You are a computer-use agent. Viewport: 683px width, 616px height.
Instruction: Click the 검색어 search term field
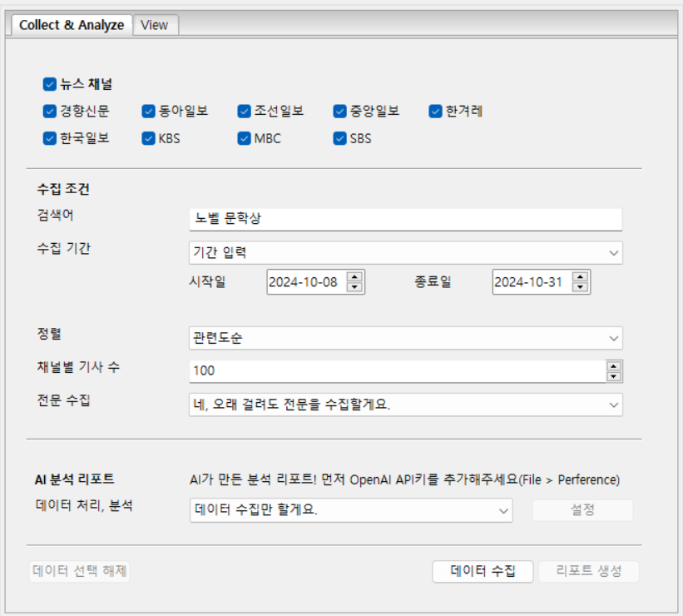(x=405, y=219)
